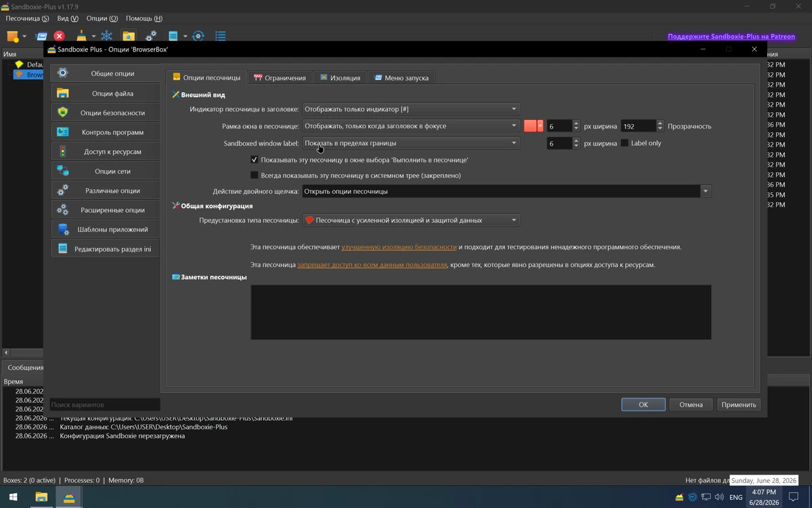The width and height of the screenshot is (812, 508).
Task: Open the 'Помощь (H)' menu
Action: [144, 18]
